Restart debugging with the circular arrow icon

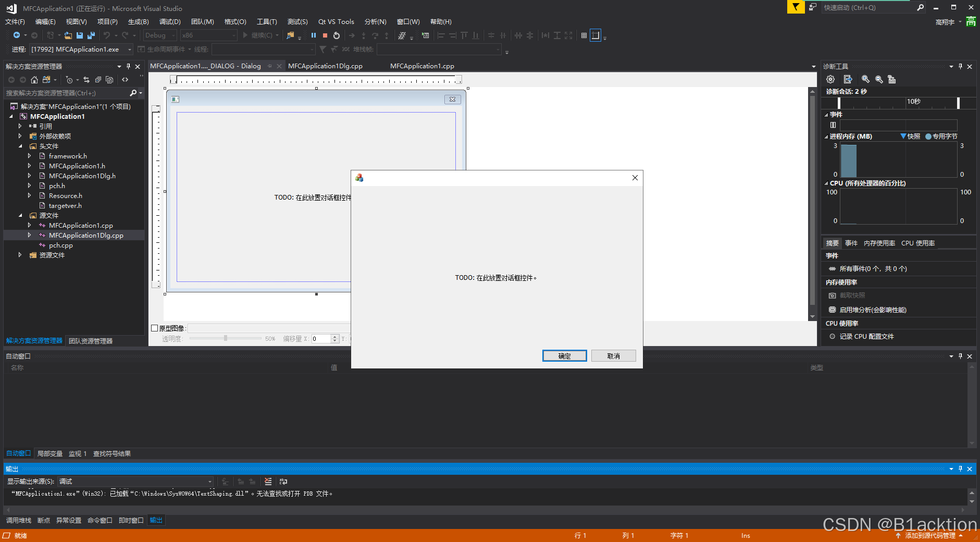(x=337, y=35)
